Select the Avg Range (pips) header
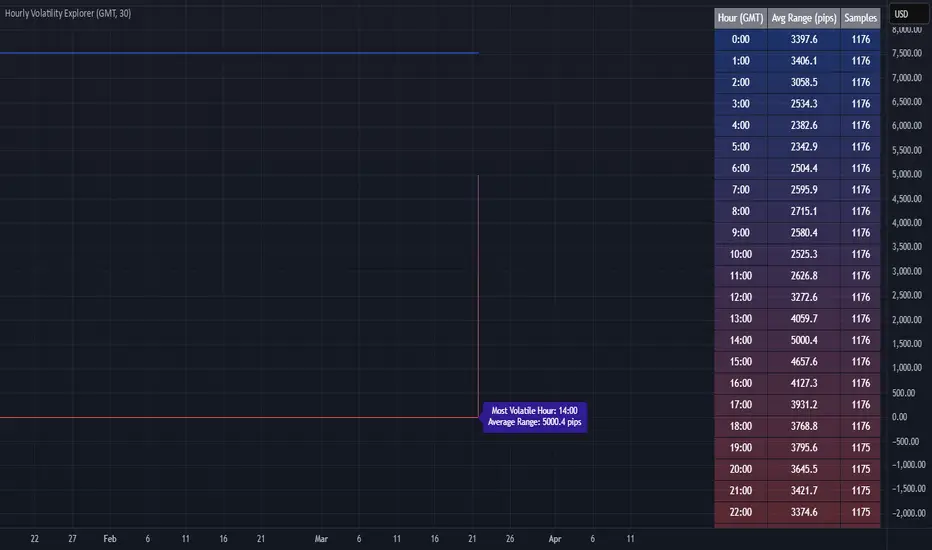 tap(804, 18)
